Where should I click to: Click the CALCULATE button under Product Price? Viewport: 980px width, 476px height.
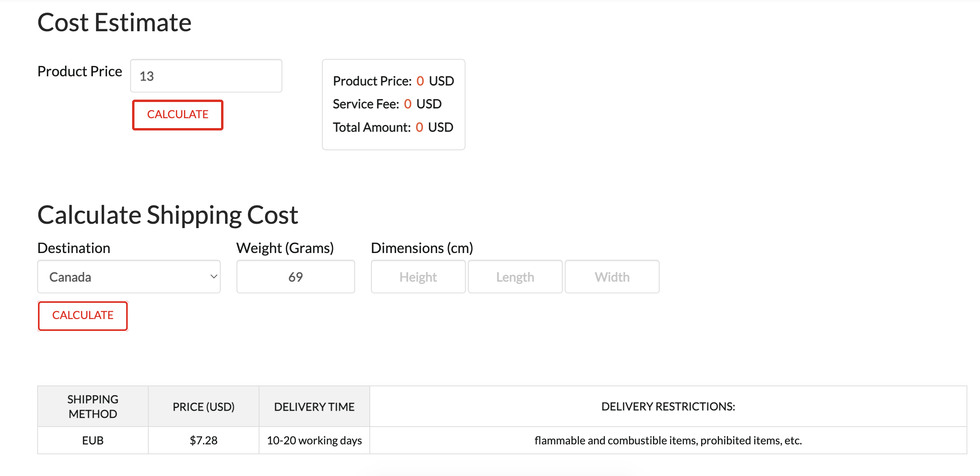[178, 115]
